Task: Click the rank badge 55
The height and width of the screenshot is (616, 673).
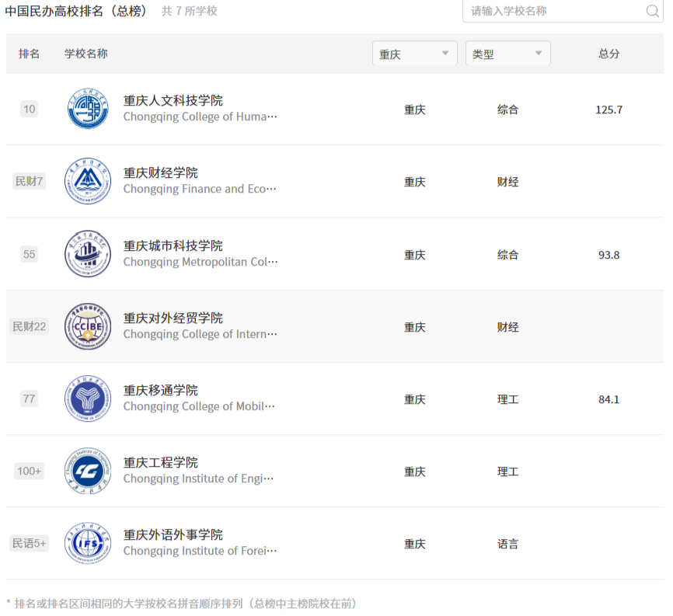Action: pos(30,254)
